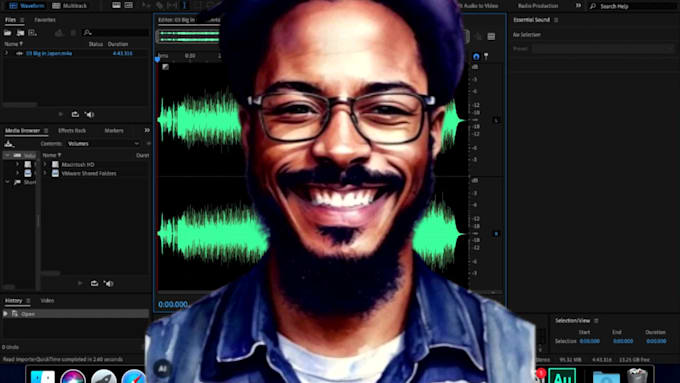Click the list view icon right of editor

click(x=491, y=36)
